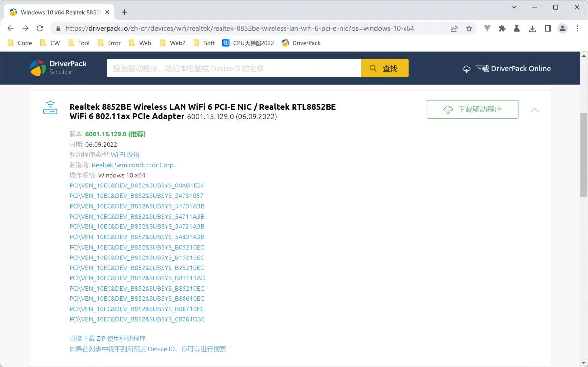588x367 pixels.
Task: Open the Soft bookmarks folder
Action: (204, 43)
